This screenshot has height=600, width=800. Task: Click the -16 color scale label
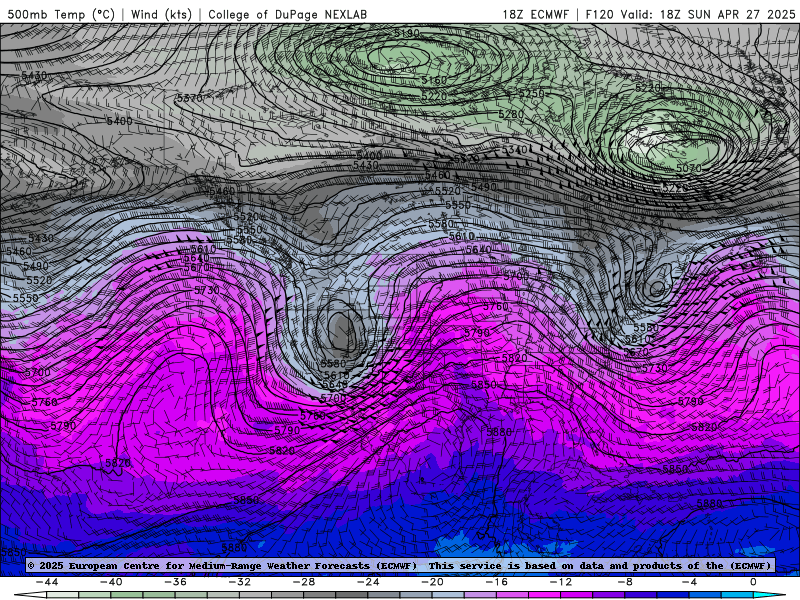(497, 582)
